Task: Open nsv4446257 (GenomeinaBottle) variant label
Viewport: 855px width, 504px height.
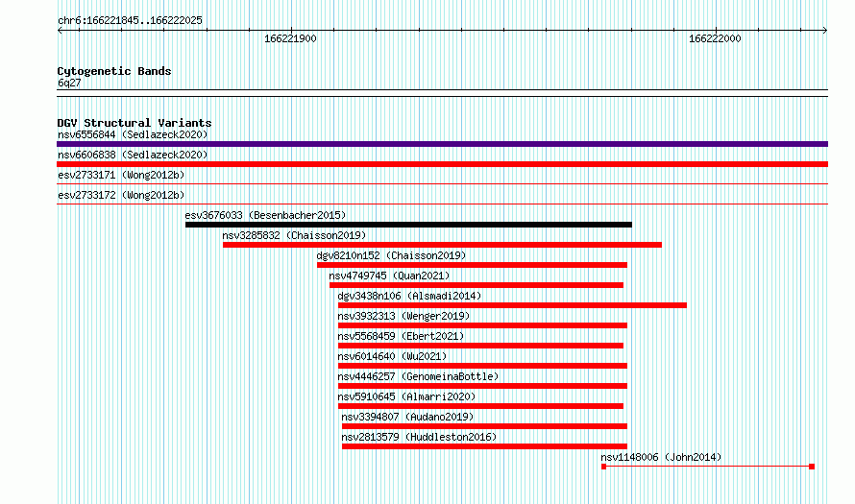Action: (418, 376)
